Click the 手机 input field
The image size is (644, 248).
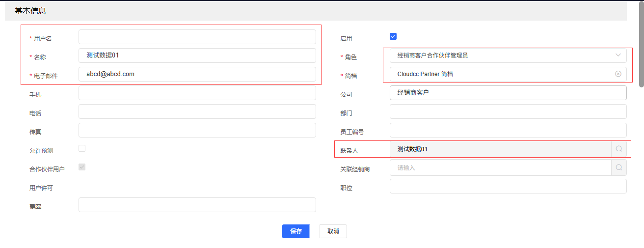coord(197,93)
